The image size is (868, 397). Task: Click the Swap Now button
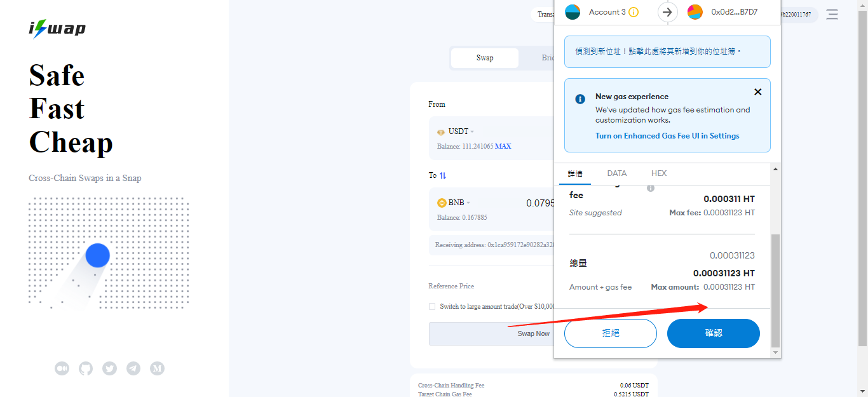tap(534, 333)
